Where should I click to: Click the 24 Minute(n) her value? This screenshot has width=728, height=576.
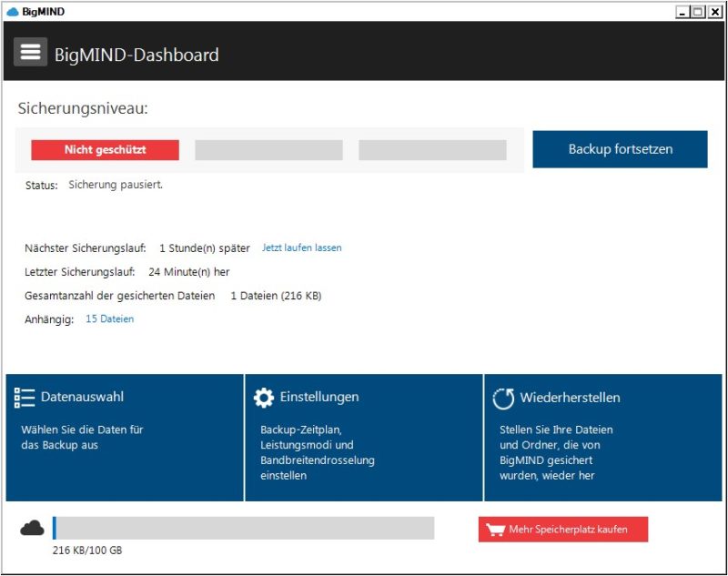tap(189, 272)
